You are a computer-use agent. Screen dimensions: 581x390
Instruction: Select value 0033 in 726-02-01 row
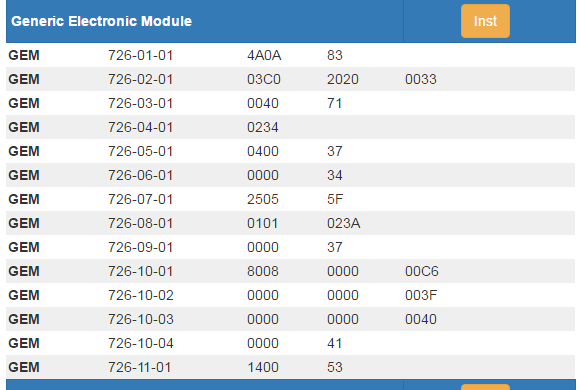pyautogui.click(x=421, y=79)
